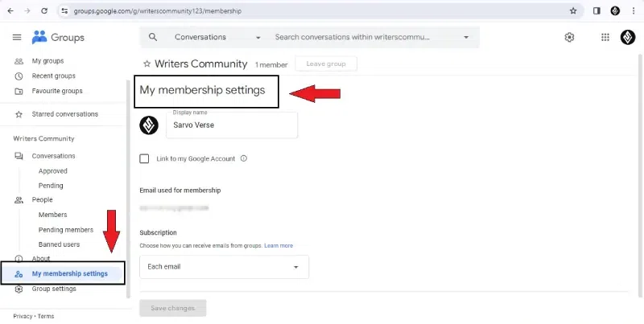Click the Email used for membership label

[180, 191]
